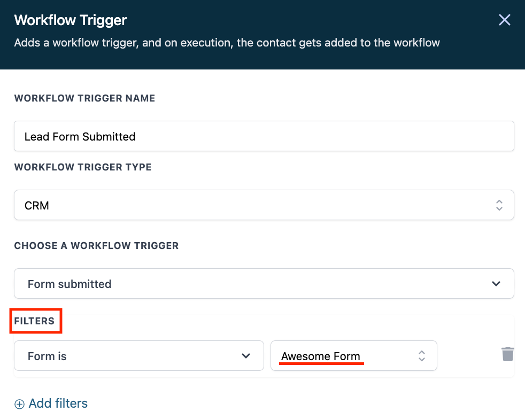This screenshot has height=420, width=525.
Task: Click the Choose a Workflow Trigger label
Action: coord(96,246)
